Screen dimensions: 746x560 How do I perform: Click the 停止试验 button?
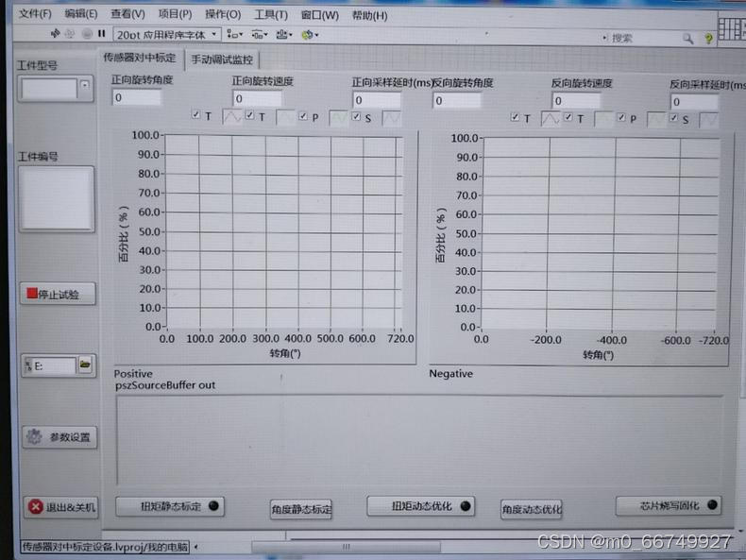click(x=58, y=294)
